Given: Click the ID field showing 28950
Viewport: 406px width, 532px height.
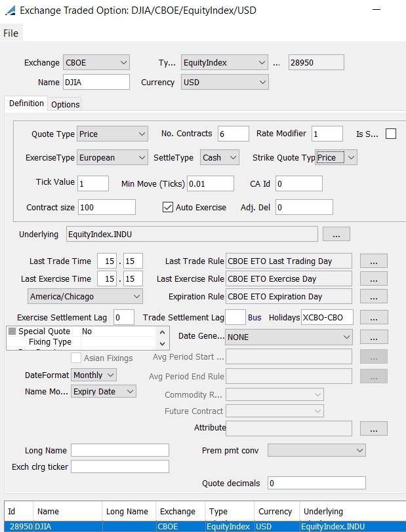Looking at the screenshot, I should 316,63.
